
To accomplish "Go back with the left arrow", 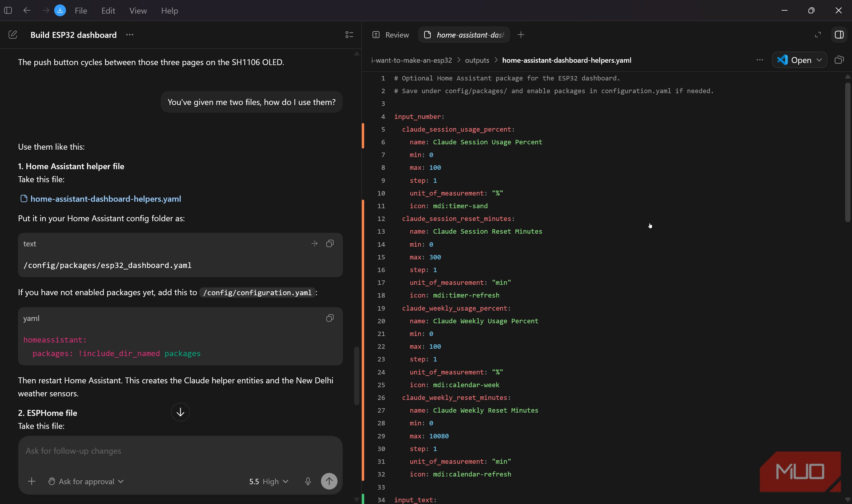I will click(x=27, y=11).
